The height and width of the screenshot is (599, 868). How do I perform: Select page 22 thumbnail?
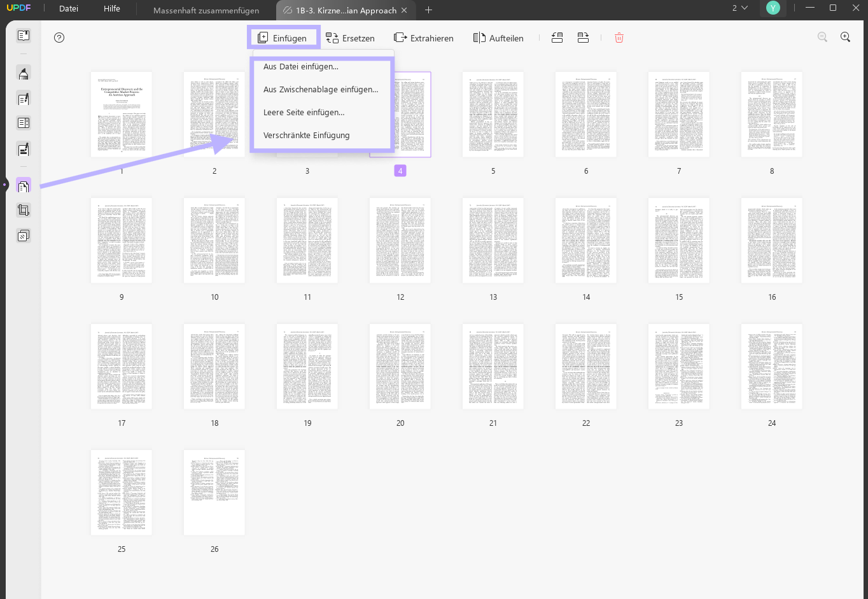[586, 366]
